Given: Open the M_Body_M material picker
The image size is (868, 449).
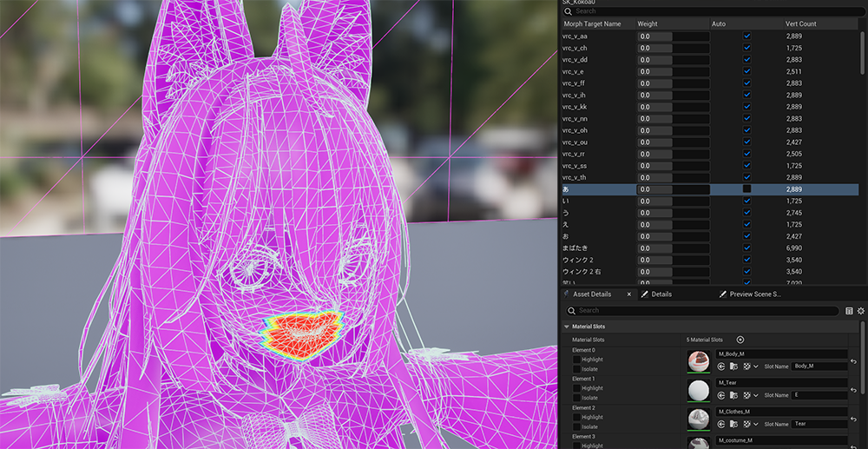Looking at the screenshot, I should coord(782,353).
